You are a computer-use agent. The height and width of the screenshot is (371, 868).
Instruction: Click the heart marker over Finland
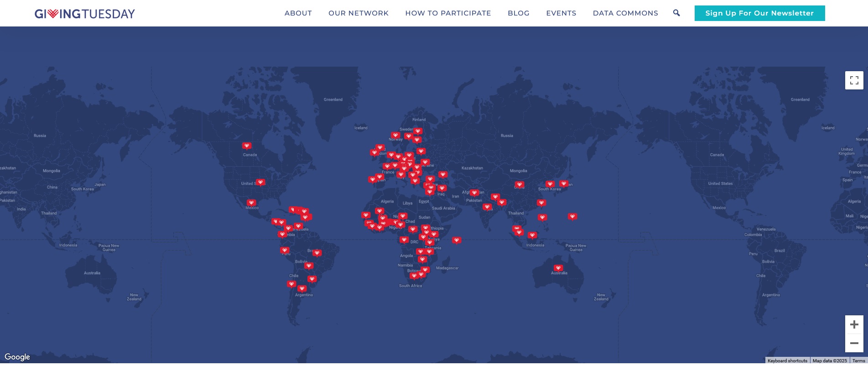[x=418, y=131]
